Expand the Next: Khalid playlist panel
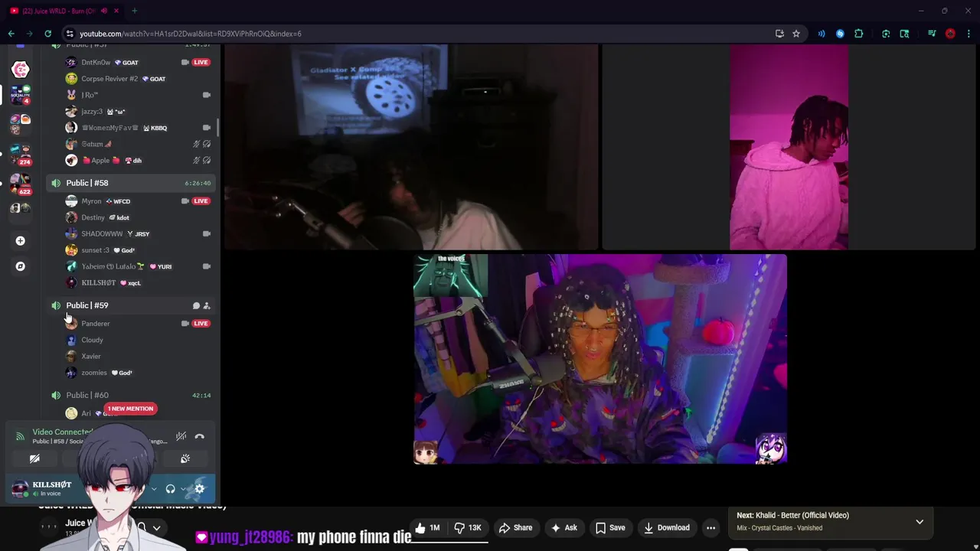980x551 pixels. coord(920,522)
